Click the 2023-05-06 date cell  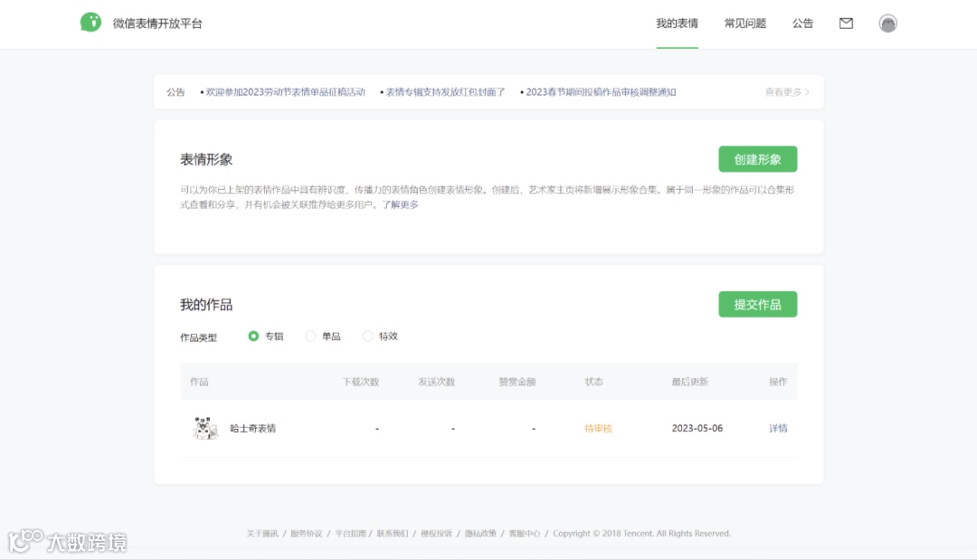[x=697, y=428]
